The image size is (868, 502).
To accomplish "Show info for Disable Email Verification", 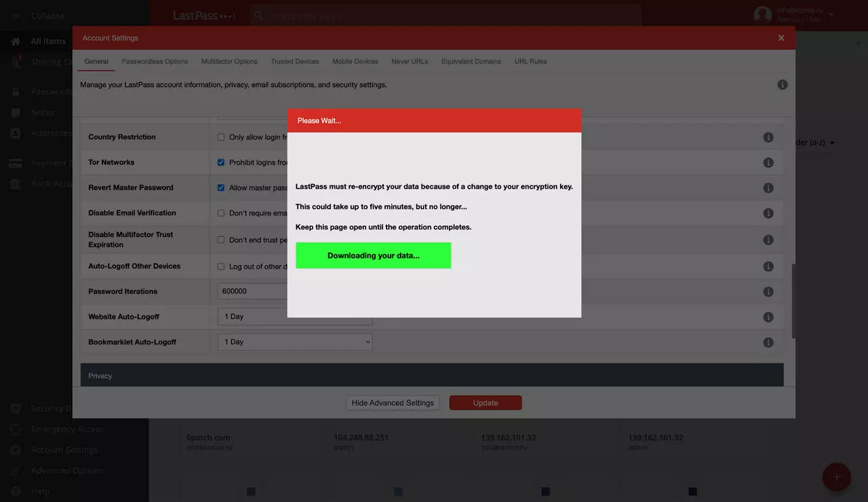I will [x=768, y=213].
